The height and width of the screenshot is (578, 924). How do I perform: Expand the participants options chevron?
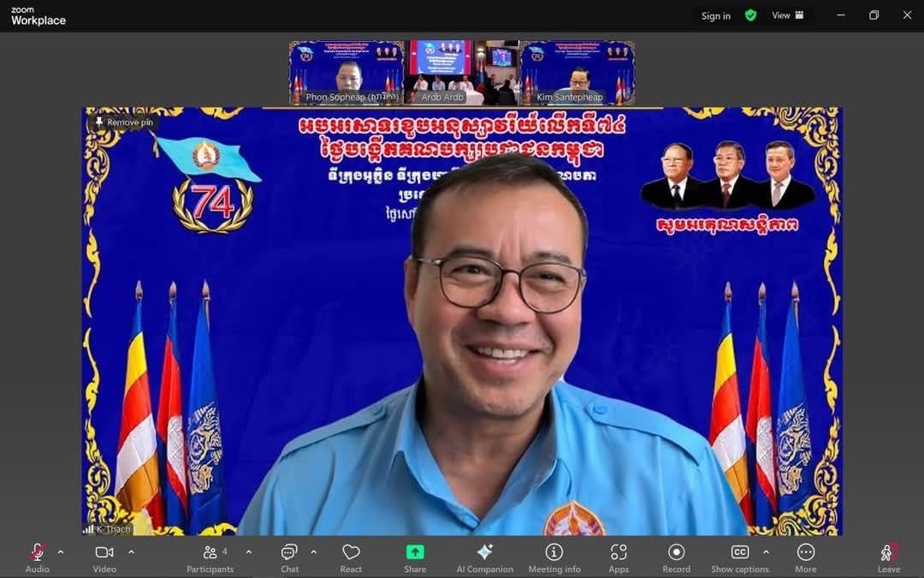coord(249,552)
